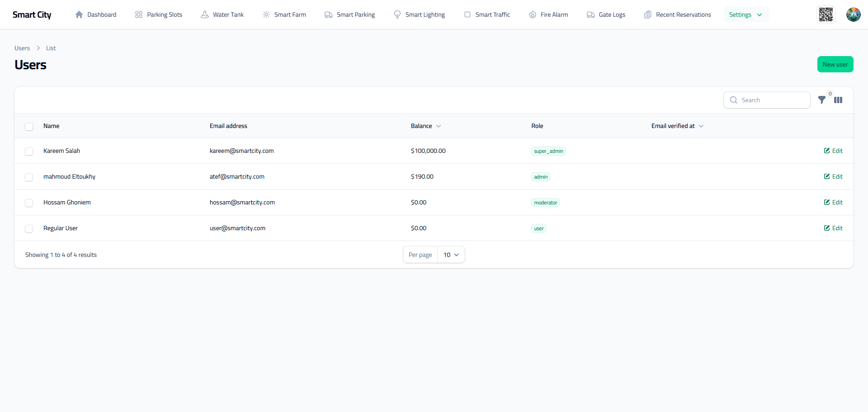Click the Recent Reservations clipboard icon
Screen dimensions: 868x412
pyautogui.click(x=648, y=14)
